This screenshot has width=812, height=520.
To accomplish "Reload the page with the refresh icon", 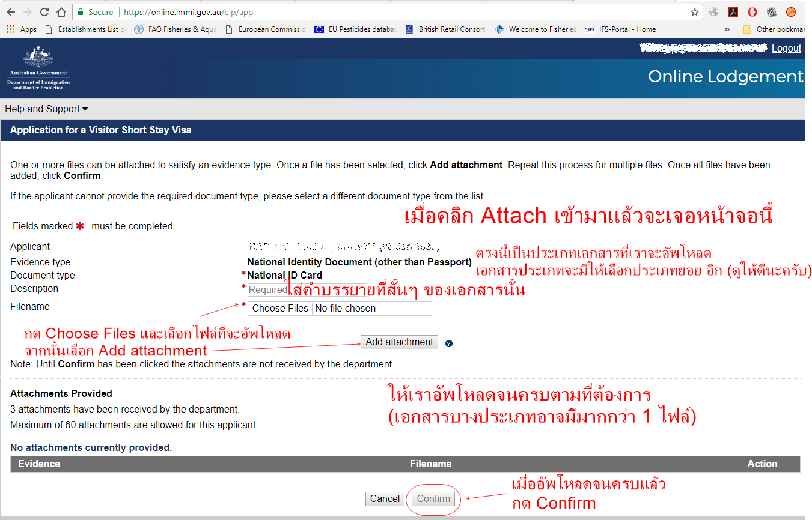I will tap(44, 12).
